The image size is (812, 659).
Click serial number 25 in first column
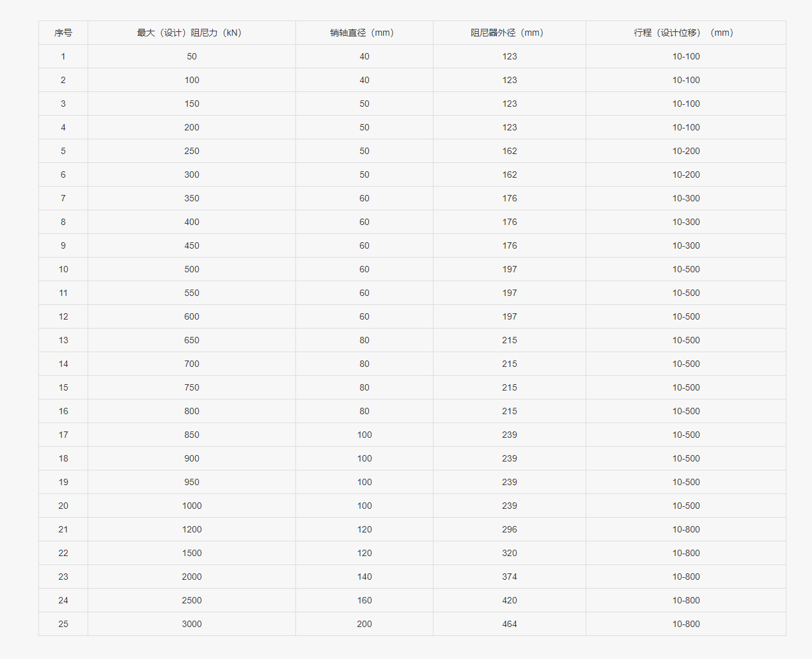pos(63,624)
